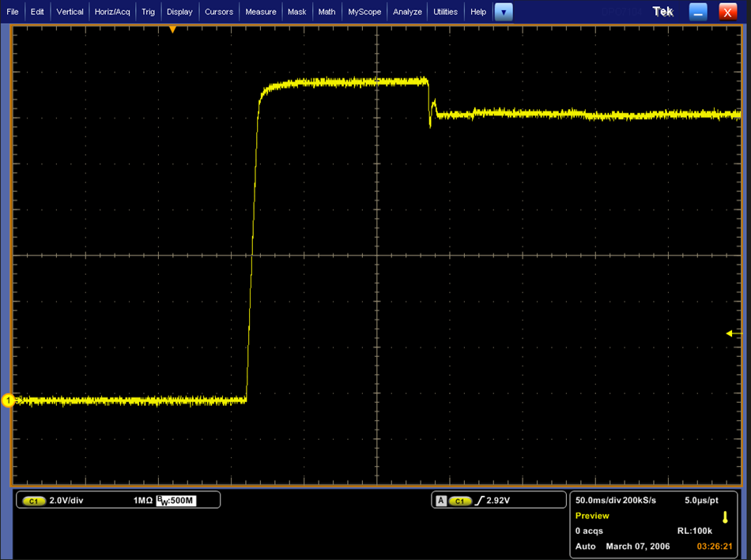
Task: Expand the blue menu dropdown arrow
Action: (x=504, y=12)
